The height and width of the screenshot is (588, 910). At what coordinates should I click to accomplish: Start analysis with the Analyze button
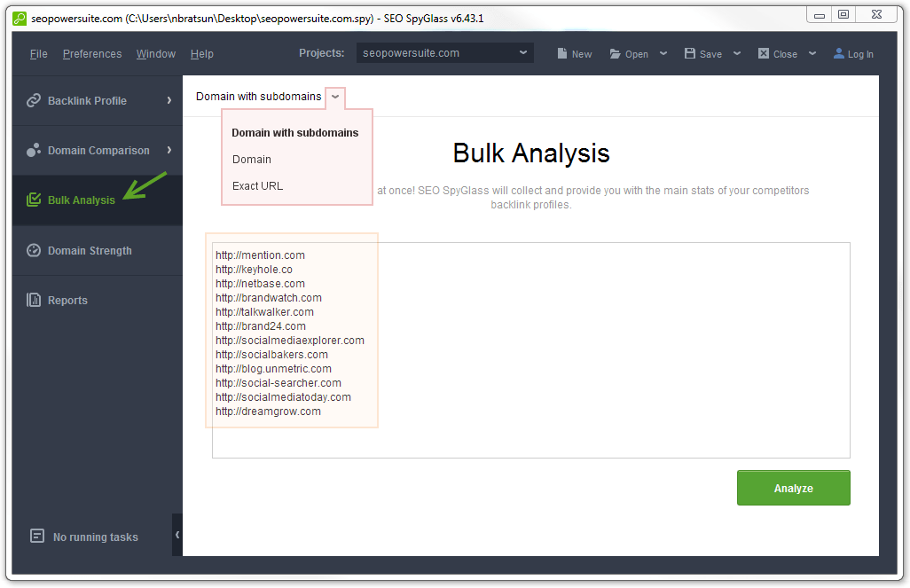pyautogui.click(x=793, y=488)
